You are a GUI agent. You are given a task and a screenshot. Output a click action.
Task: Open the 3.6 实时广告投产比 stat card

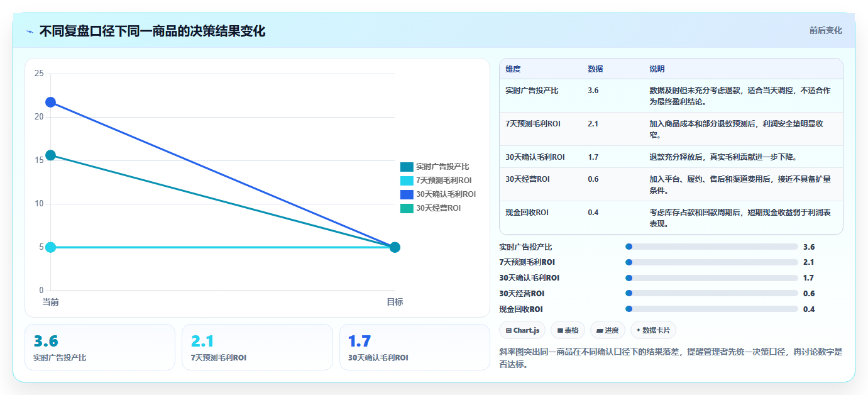tap(100, 347)
